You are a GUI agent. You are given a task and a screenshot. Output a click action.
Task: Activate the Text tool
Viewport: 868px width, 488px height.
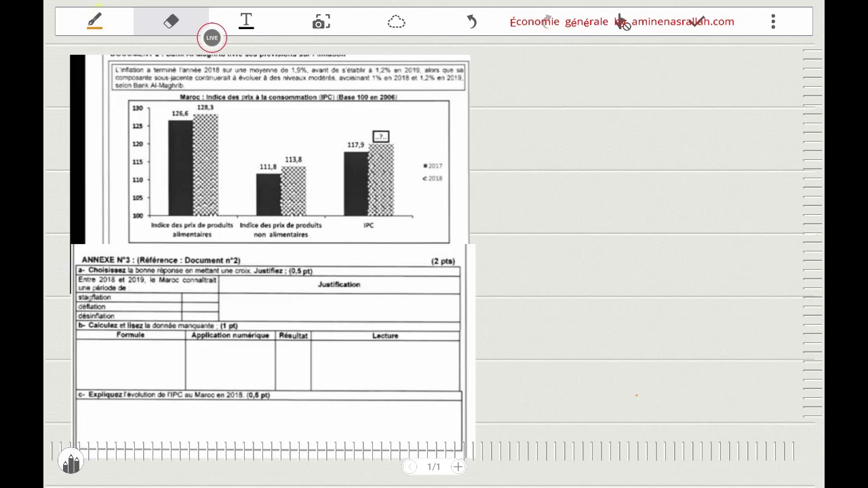point(246,22)
